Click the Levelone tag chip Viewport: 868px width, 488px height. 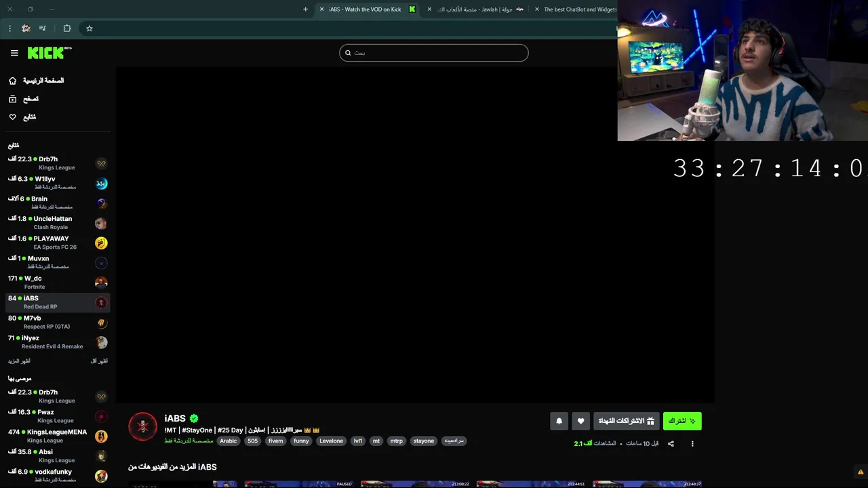(332, 441)
